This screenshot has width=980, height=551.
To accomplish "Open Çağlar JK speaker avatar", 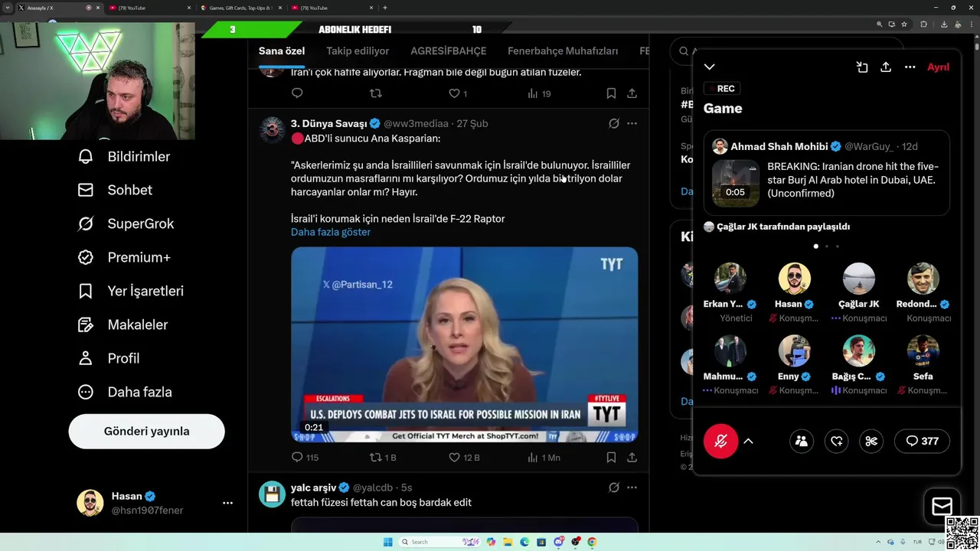I will [858, 279].
